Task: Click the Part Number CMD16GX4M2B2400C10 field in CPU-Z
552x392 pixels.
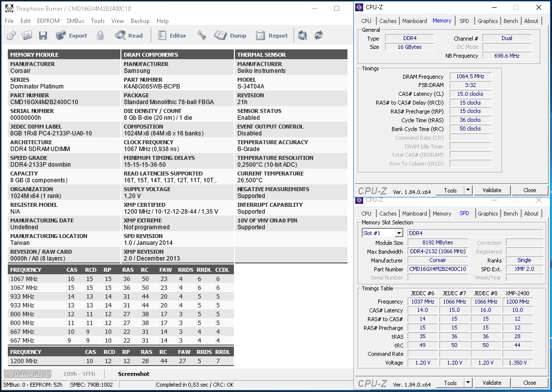Action: click(x=437, y=269)
